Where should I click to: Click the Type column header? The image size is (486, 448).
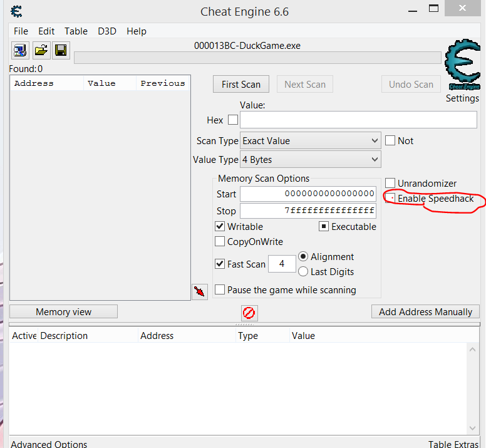pos(262,335)
